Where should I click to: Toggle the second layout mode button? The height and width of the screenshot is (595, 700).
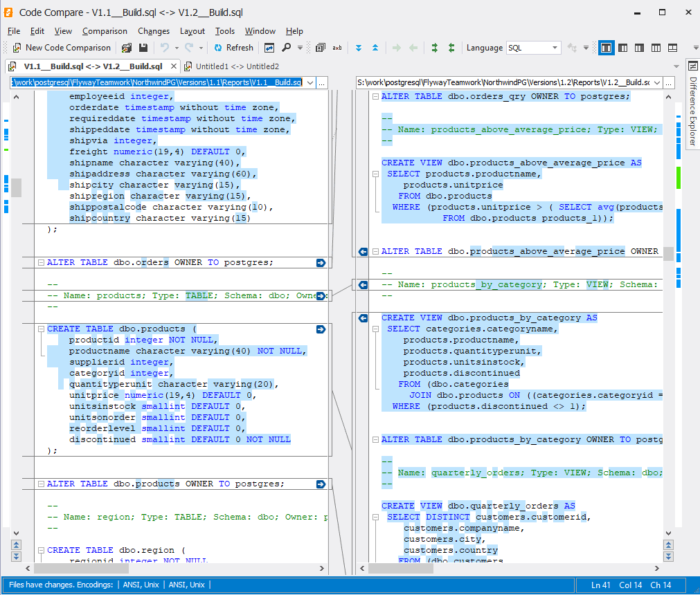coord(622,48)
